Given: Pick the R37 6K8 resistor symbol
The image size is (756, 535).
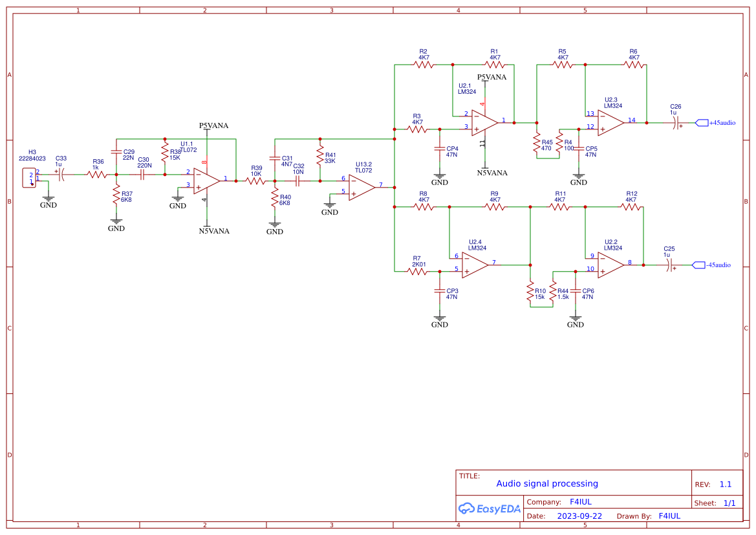Looking at the screenshot, I should coord(116,195).
